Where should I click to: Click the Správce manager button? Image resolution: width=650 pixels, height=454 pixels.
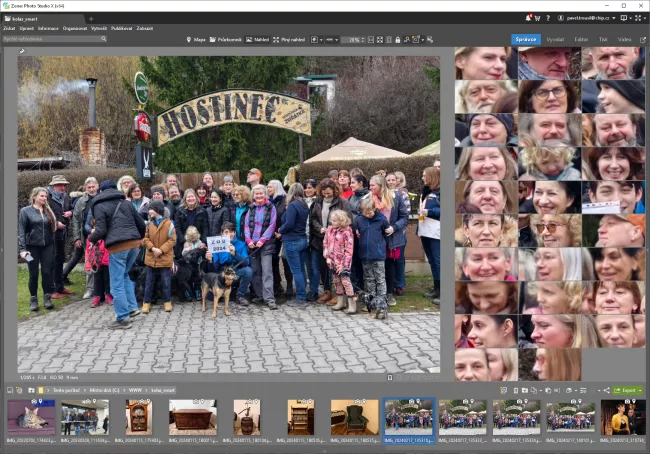(x=525, y=39)
